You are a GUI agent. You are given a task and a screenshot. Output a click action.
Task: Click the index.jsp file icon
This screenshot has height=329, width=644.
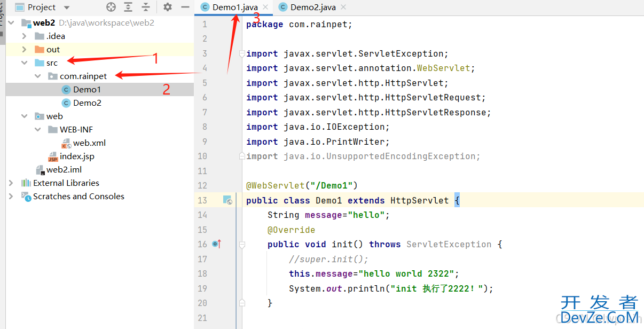(53, 156)
